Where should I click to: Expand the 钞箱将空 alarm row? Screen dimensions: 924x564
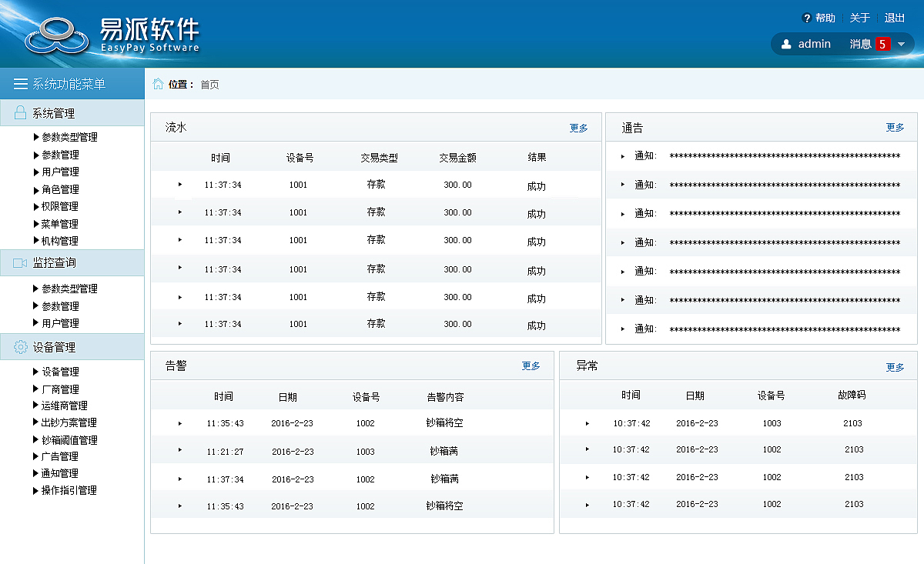[x=179, y=422]
